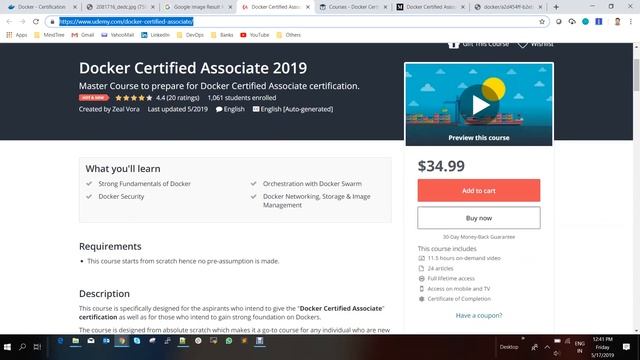Open the Others bookmark folder
The height and width of the screenshot is (360, 640).
[289, 35]
